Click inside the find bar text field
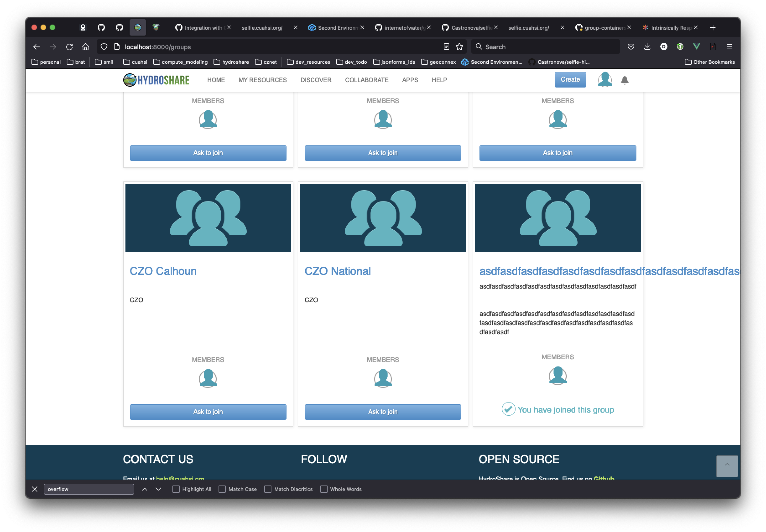Image resolution: width=766 pixels, height=532 pixels. coord(89,489)
